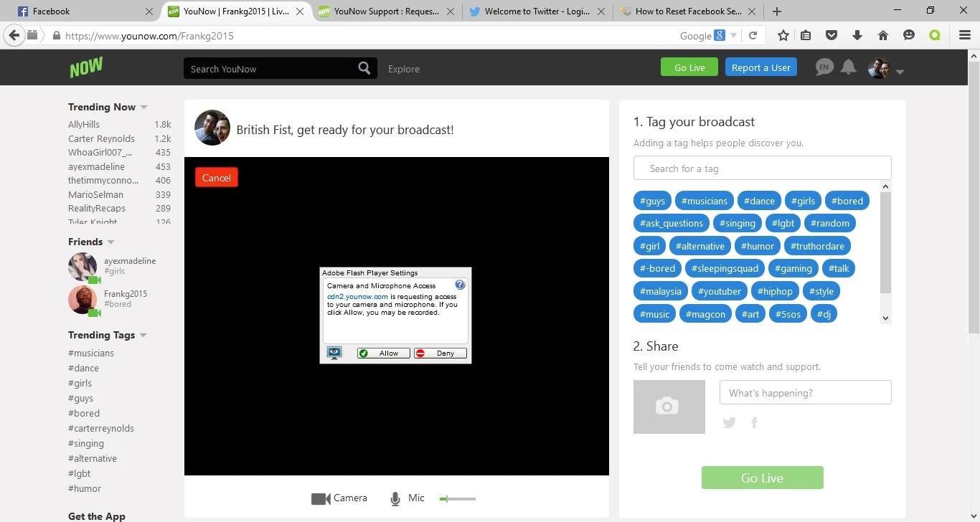This screenshot has width=980, height=522.
Task: Open the profile avatar menu
Action: [885, 69]
